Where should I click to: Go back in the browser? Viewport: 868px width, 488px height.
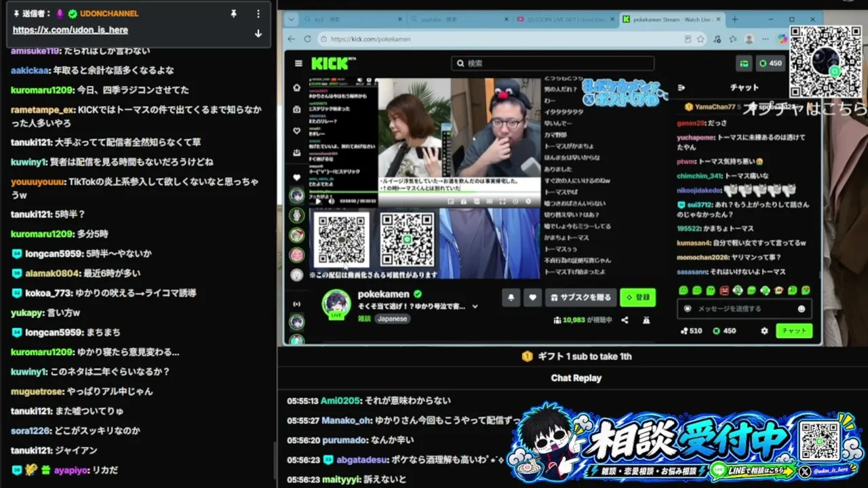(x=292, y=39)
